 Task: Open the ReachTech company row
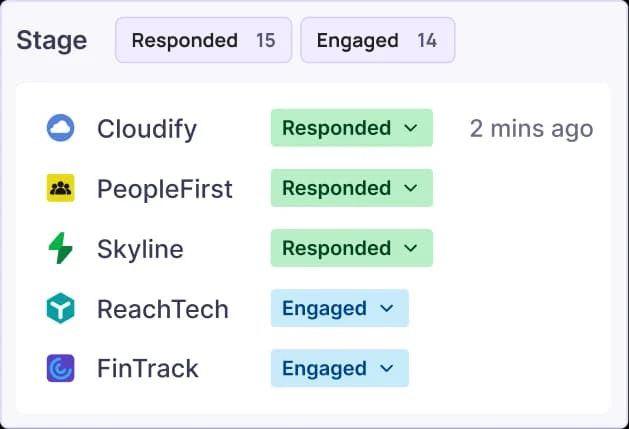tap(163, 309)
